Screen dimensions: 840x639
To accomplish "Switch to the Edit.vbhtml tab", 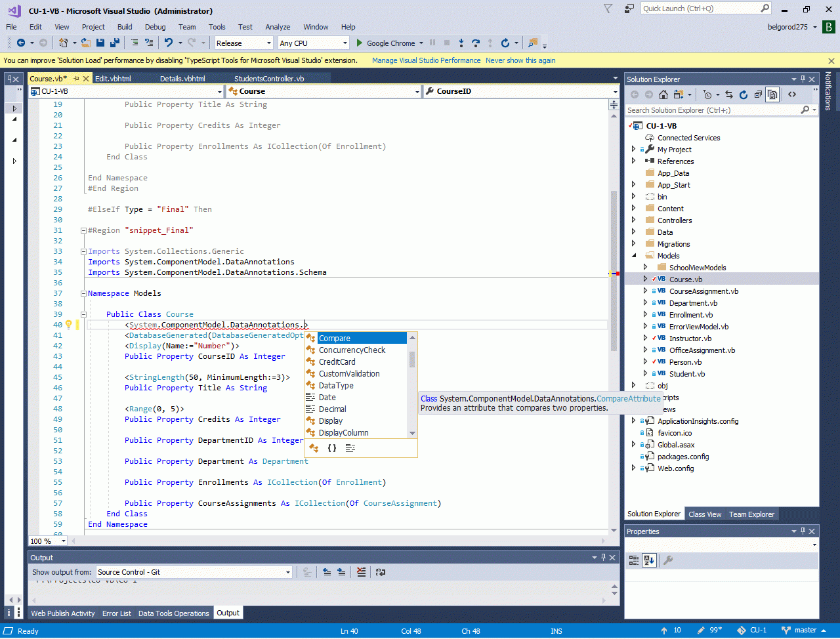I will (113, 79).
